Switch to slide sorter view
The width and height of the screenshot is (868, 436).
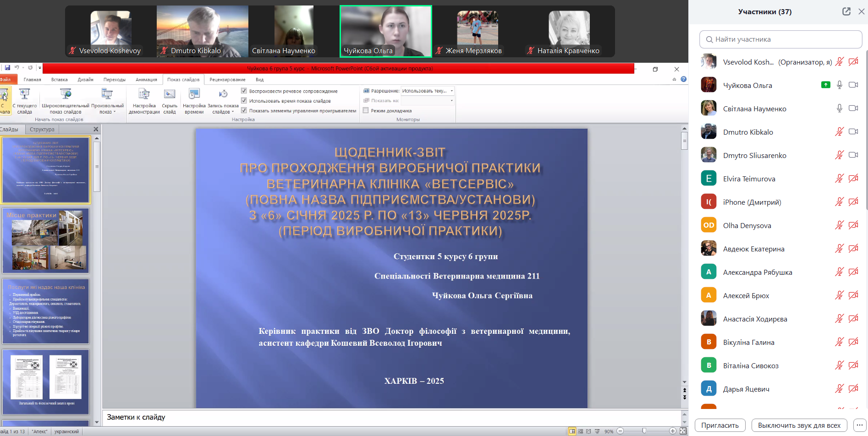click(581, 431)
